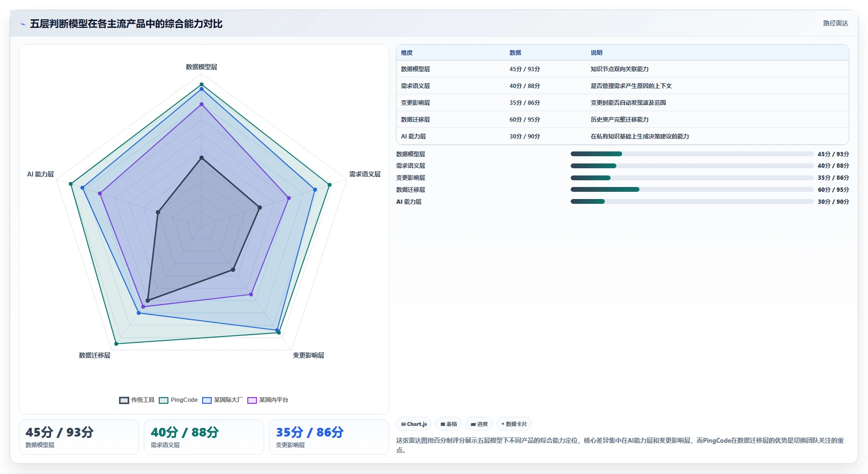Viewport: 868px width, 474px height.
Task: Click table cell 60分 / 95分
Action: click(525, 120)
